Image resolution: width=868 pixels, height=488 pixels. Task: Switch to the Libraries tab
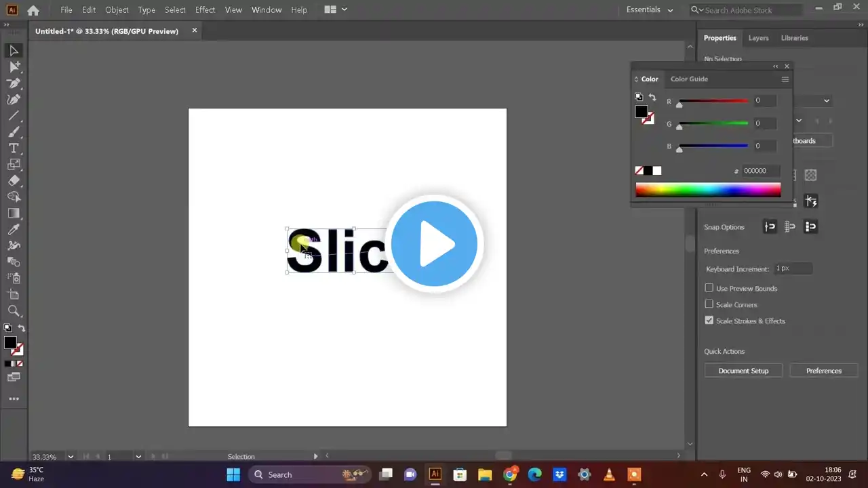click(794, 38)
